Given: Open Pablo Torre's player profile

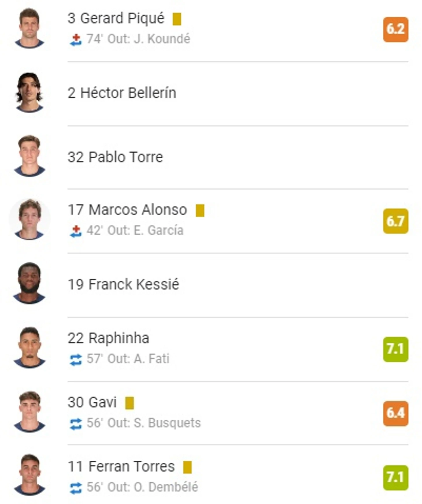Looking at the screenshot, I should click(x=115, y=157).
